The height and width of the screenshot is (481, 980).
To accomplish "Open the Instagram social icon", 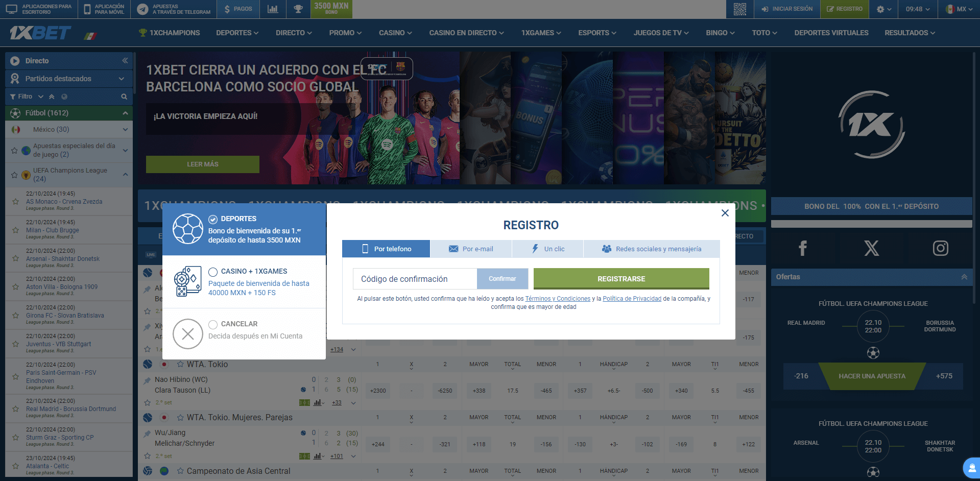I will [940, 248].
